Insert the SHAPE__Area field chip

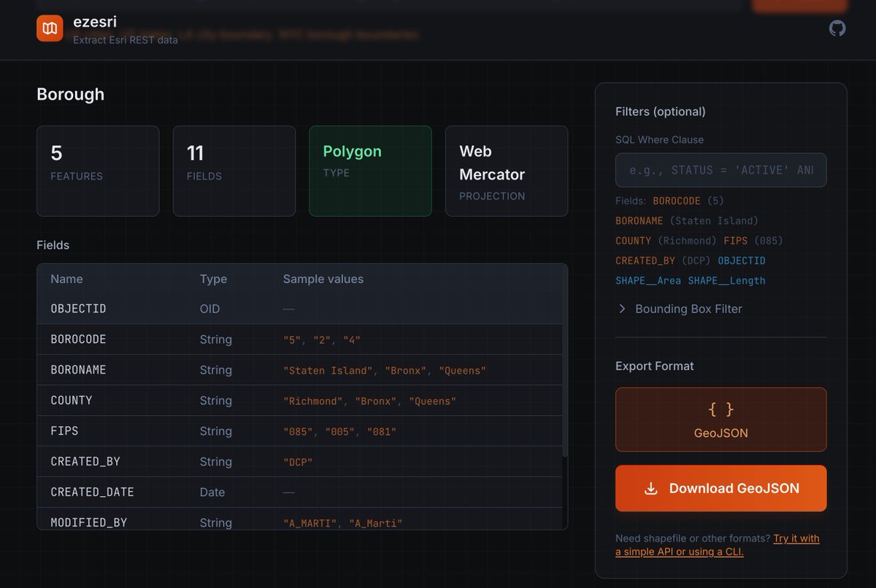648,280
